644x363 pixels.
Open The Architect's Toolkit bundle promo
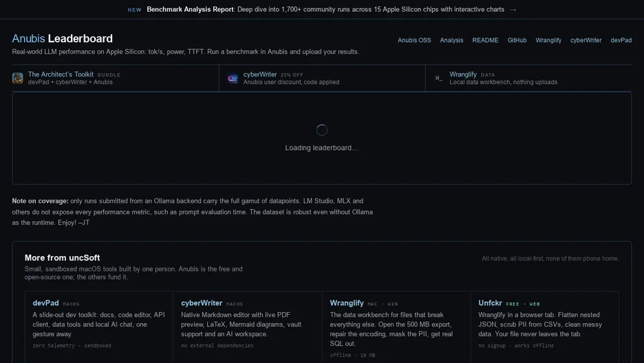point(115,78)
